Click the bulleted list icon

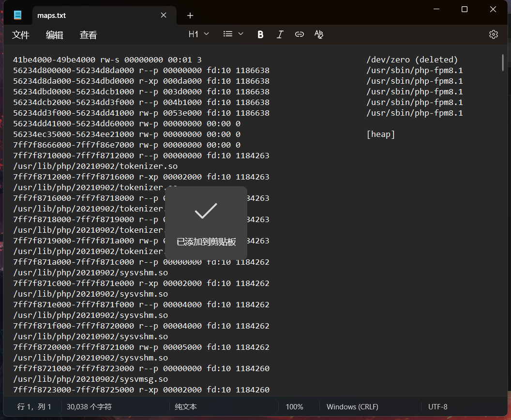click(x=228, y=34)
